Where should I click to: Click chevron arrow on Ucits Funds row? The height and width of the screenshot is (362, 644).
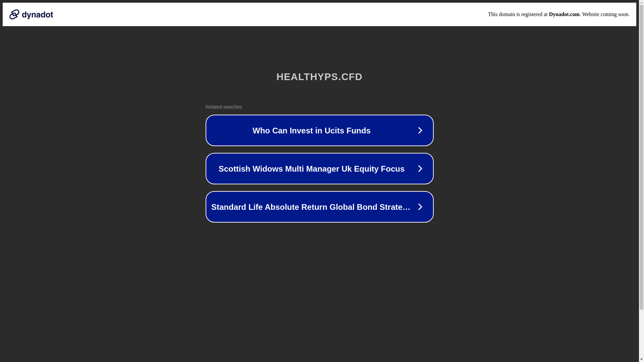click(420, 130)
